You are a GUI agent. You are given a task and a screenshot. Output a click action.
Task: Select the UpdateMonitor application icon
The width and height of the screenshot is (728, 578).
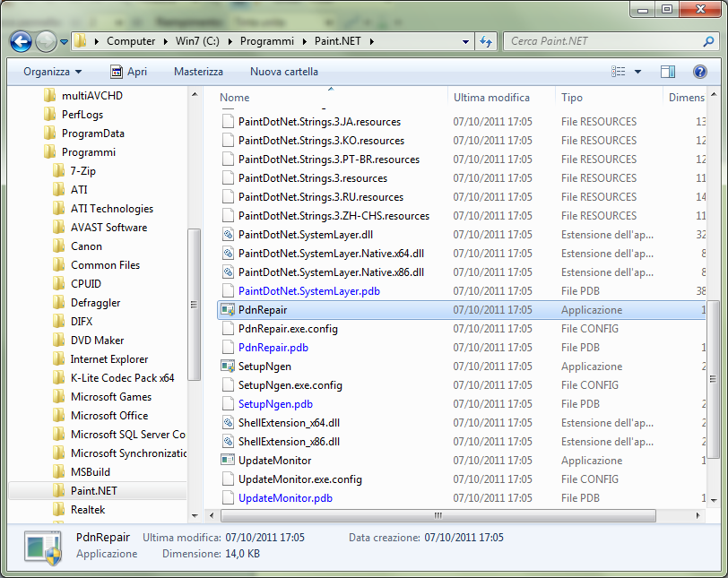(x=228, y=461)
